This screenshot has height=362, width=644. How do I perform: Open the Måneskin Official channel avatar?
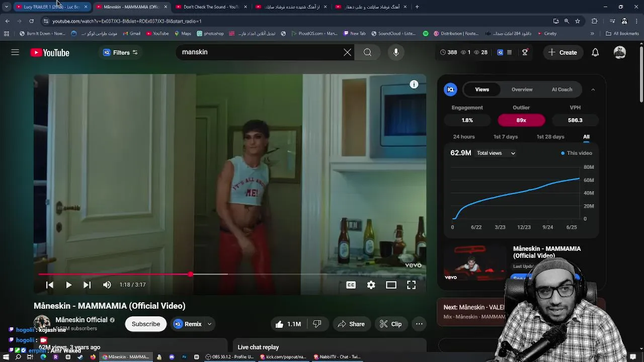[x=42, y=323]
